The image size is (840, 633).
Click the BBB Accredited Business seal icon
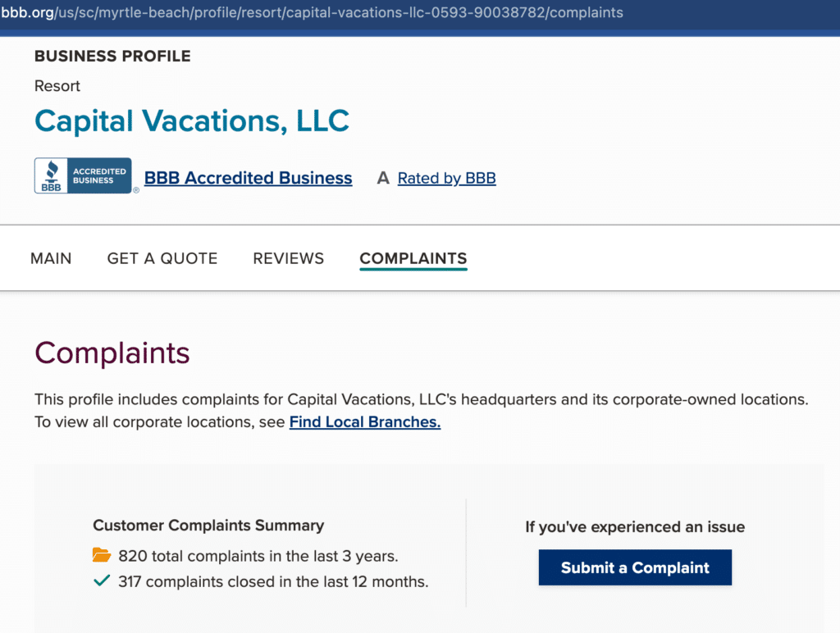pyautogui.click(x=84, y=175)
